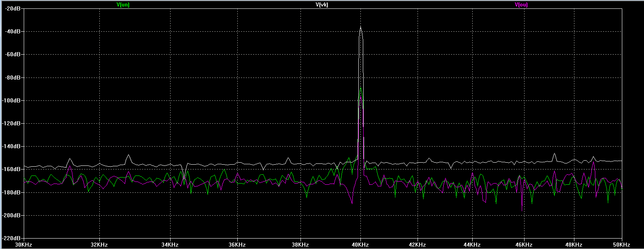Click the 46KHz frequency axis label
The width and height of the screenshot is (644, 249).
pyautogui.click(x=524, y=245)
